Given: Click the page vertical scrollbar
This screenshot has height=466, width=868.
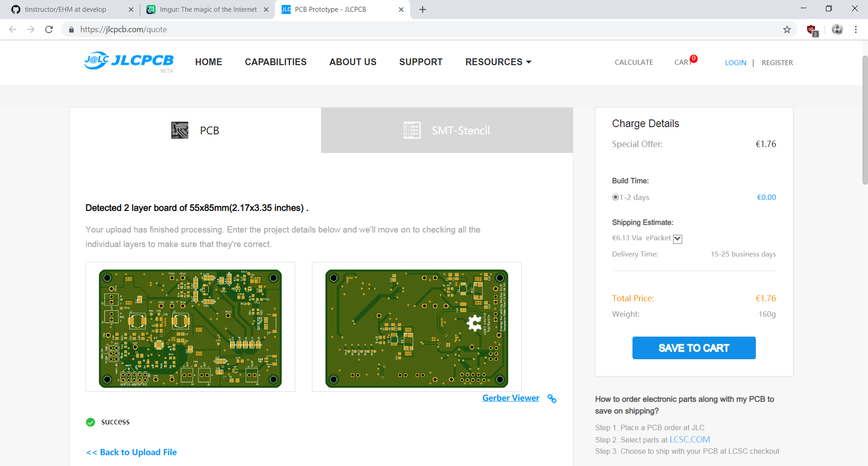Looking at the screenshot, I should [x=865, y=120].
